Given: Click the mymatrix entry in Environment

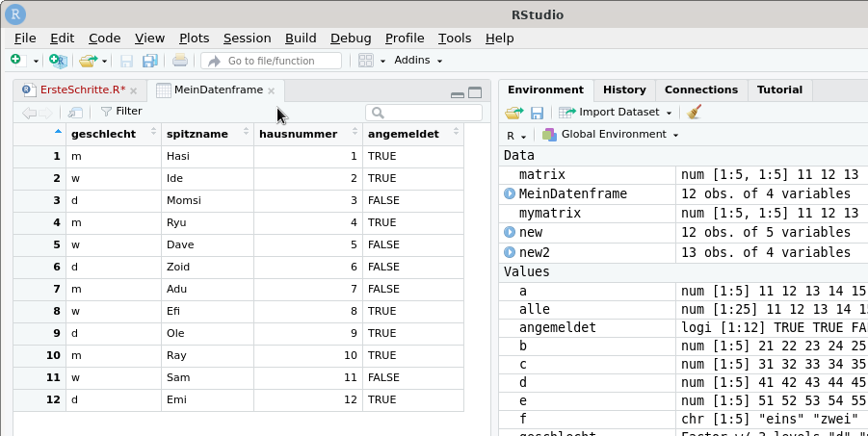Looking at the screenshot, I should click(x=550, y=213).
